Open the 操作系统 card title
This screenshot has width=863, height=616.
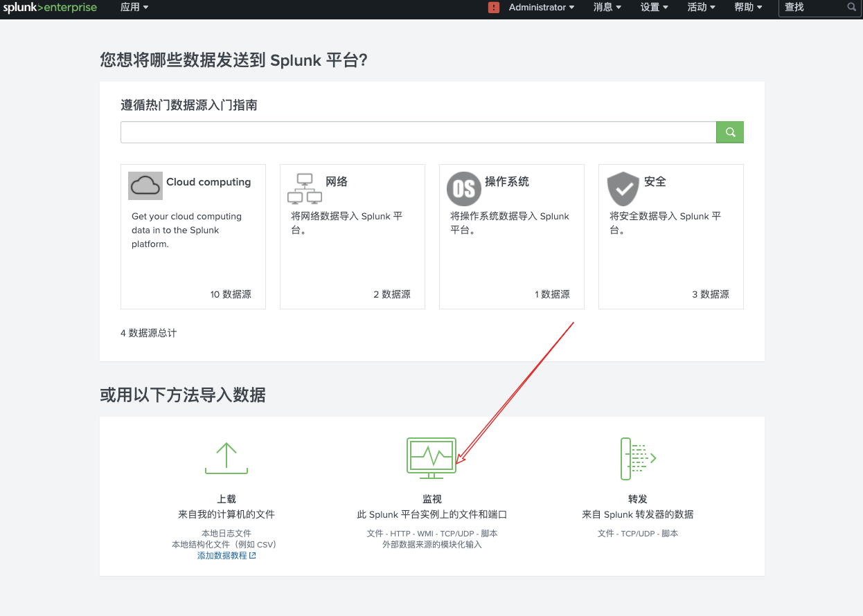tap(507, 182)
